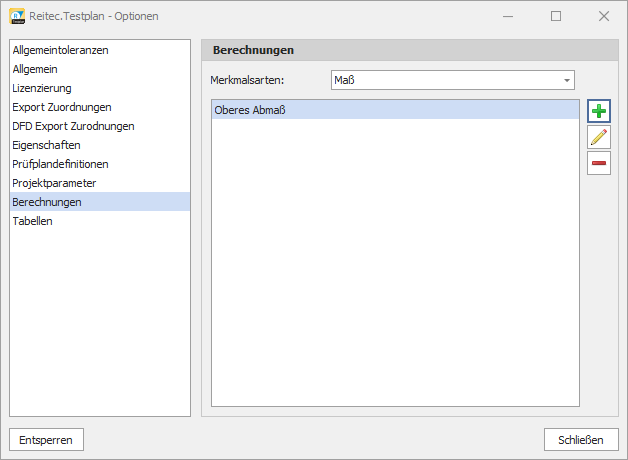Select the Oberes Abmaß list entry
The width and height of the screenshot is (628, 460).
395,110
